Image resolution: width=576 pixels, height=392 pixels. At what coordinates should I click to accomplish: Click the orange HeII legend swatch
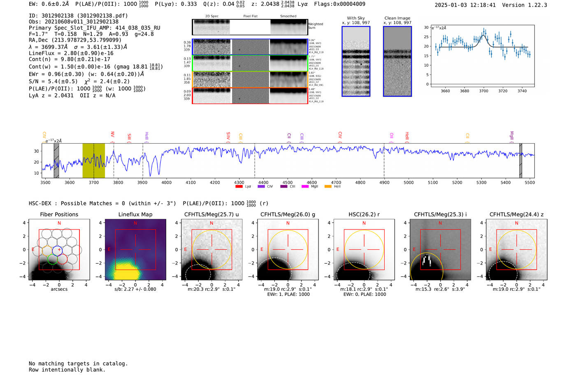[328, 187]
